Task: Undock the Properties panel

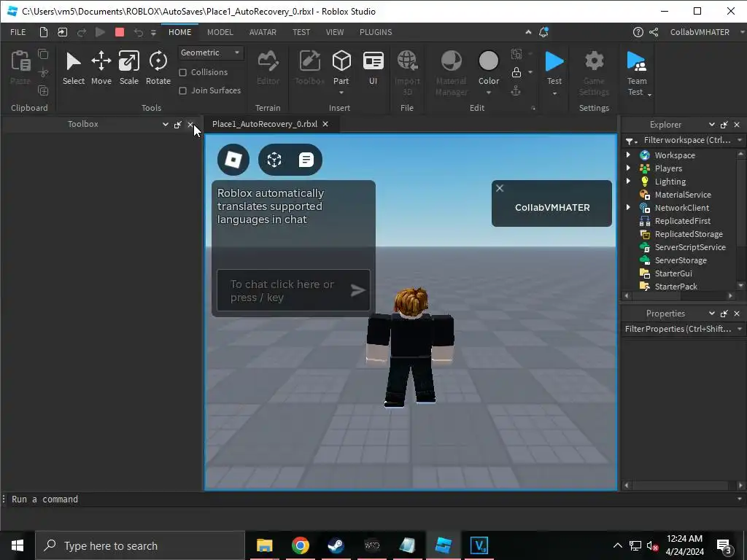Action: (724, 314)
